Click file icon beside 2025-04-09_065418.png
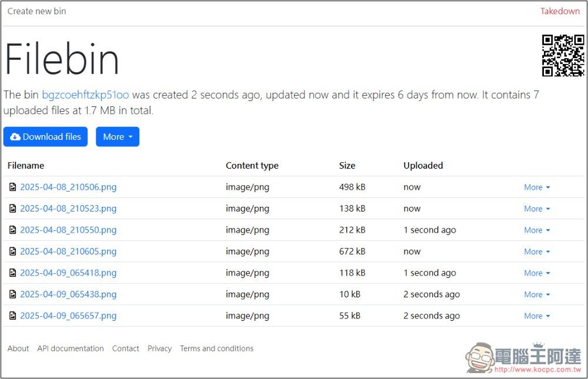Screen dimensions: 588x379 point(12,273)
